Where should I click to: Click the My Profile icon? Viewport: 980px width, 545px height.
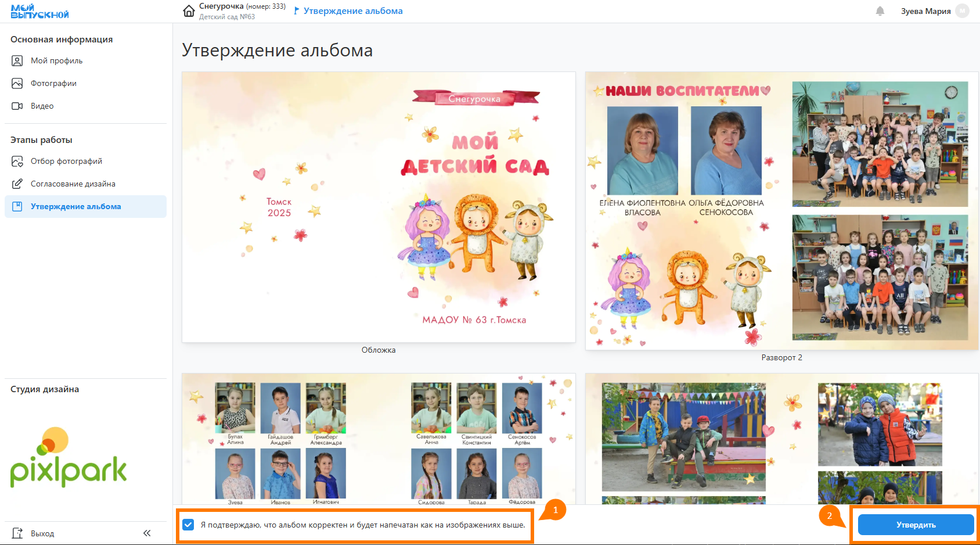tap(17, 61)
